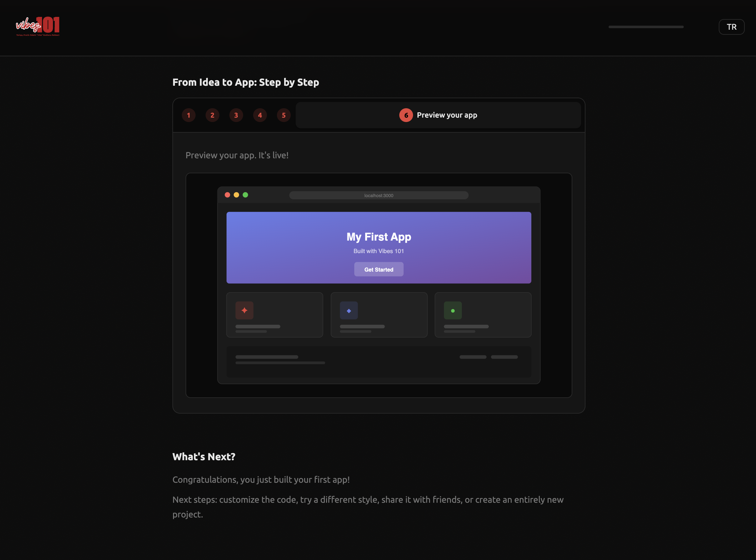This screenshot has height=560, width=756.
Task: Open step 4 in the walkthrough
Action: click(x=260, y=115)
